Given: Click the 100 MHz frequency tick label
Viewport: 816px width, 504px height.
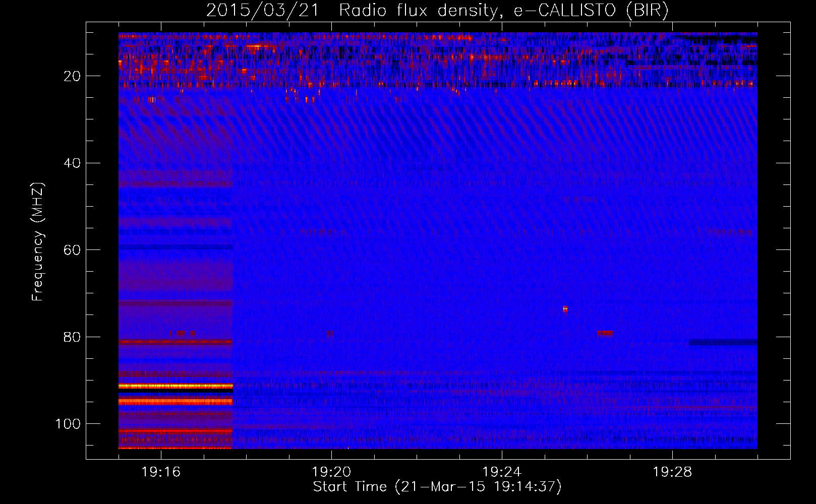Looking at the screenshot, I should [68, 424].
